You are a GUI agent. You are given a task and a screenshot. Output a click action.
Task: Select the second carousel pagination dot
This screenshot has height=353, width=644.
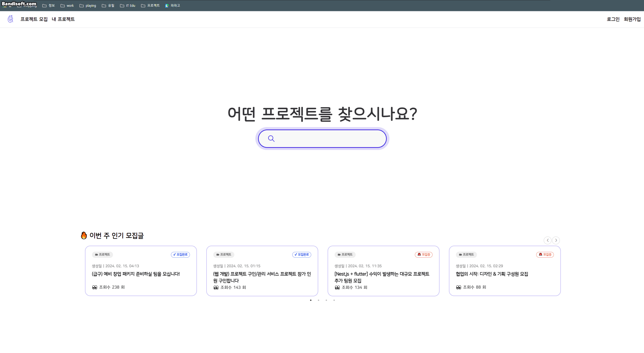point(318,300)
